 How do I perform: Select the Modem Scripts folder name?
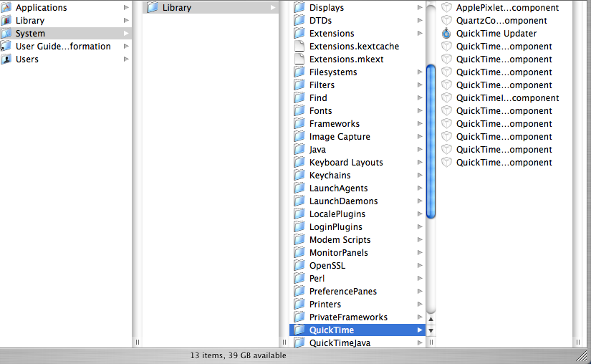(340, 239)
